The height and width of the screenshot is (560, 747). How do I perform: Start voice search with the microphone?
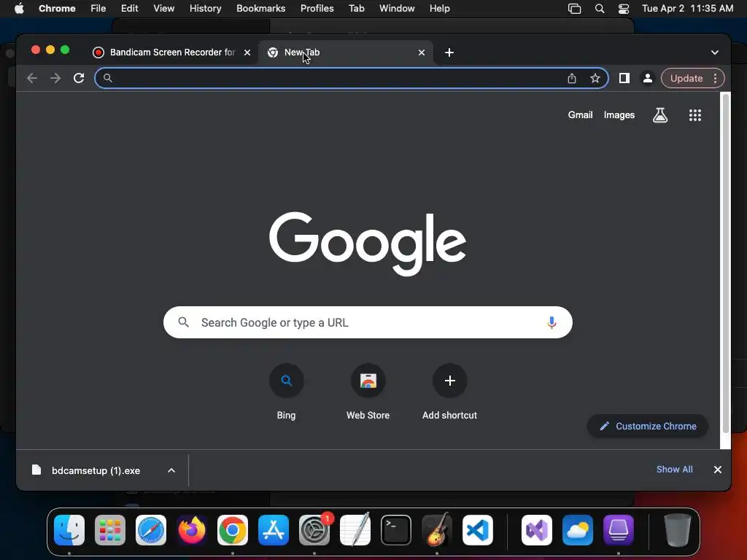(x=551, y=322)
